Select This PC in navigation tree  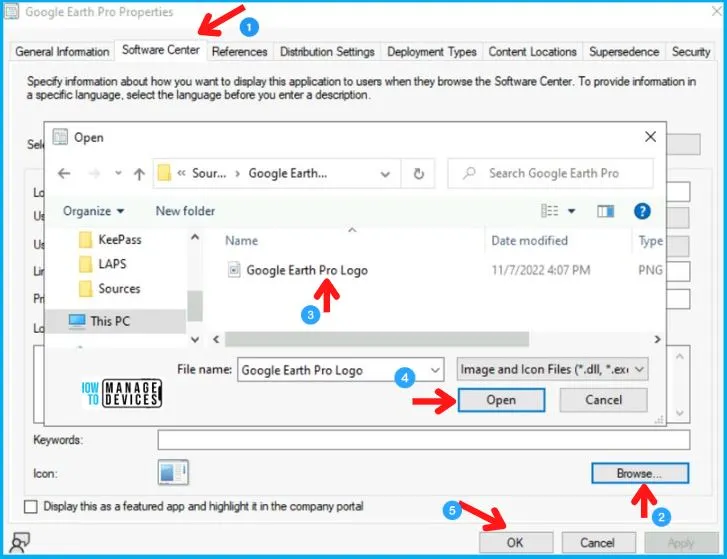coord(110,321)
